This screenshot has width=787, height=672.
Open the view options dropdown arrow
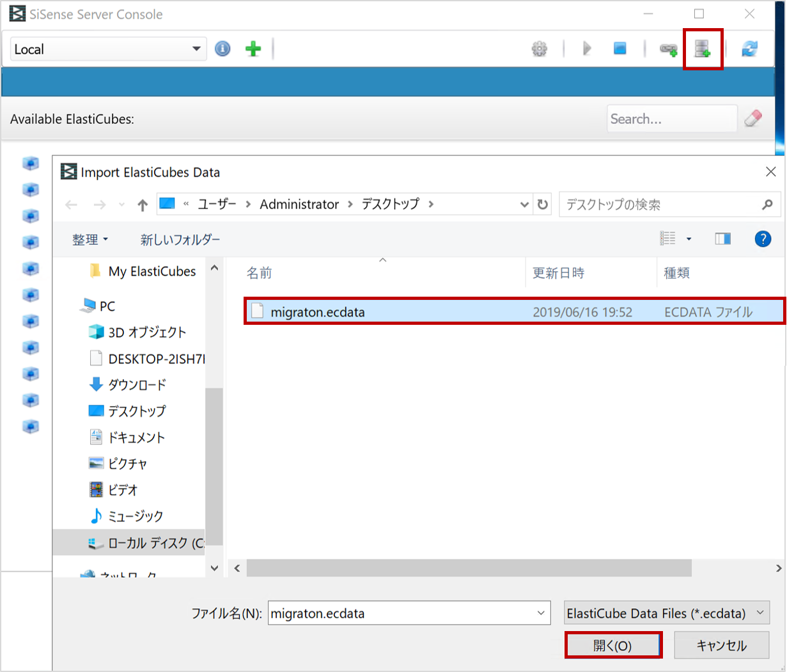689,239
